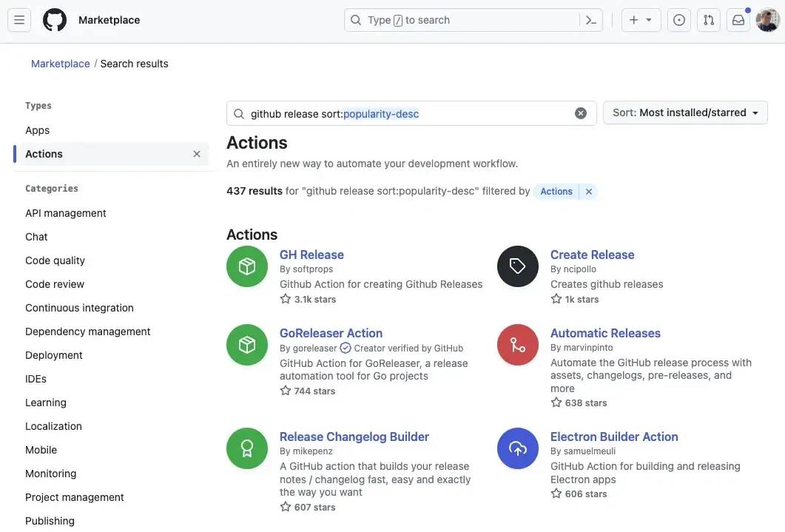Open the command palette with the terminal icon
Image resolution: width=785 pixels, height=532 pixels.
click(x=590, y=20)
